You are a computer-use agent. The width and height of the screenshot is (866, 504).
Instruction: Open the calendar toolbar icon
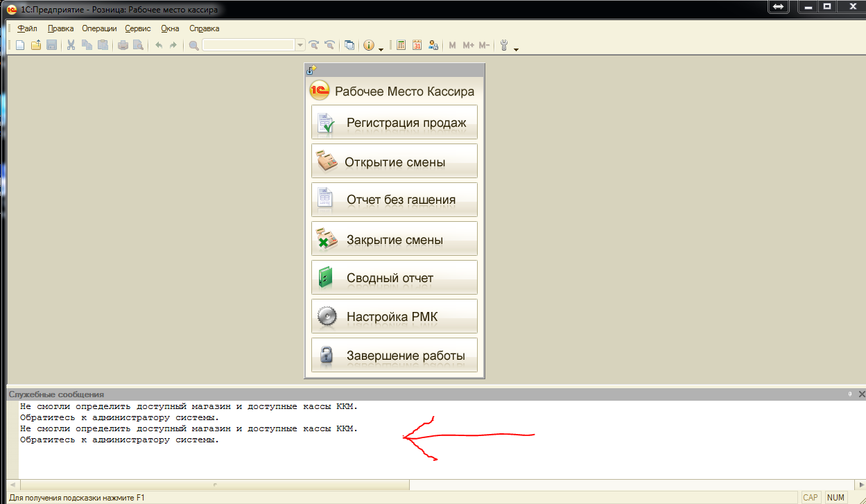pos(417,45)
